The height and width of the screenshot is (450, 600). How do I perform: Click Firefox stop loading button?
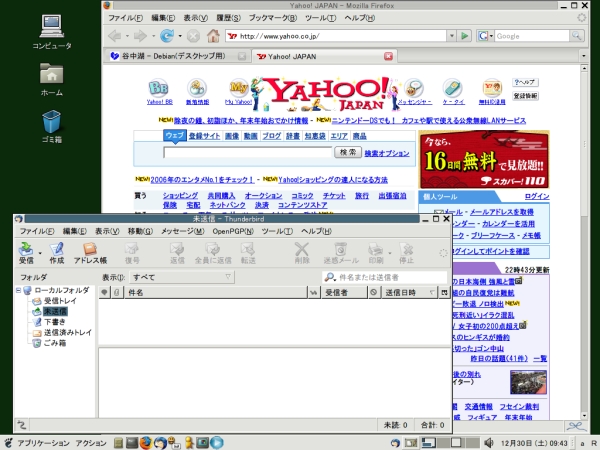pos(193,36)
